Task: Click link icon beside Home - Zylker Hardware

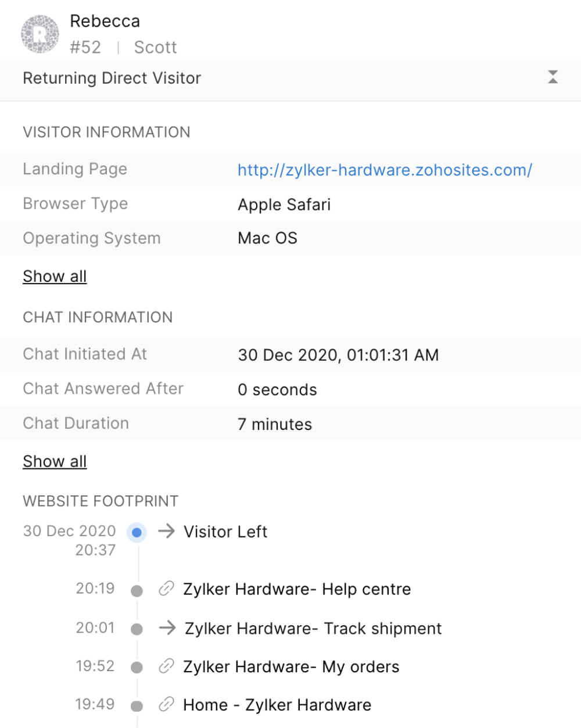Action: click(166, 704)
